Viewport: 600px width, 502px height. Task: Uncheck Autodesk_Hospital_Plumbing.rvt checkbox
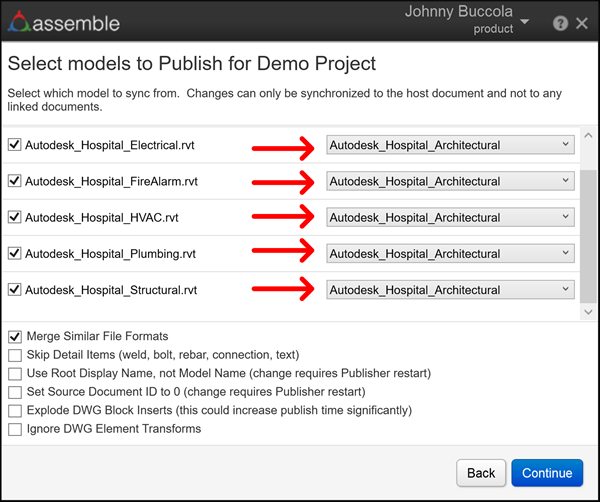(x=15, y=253)
